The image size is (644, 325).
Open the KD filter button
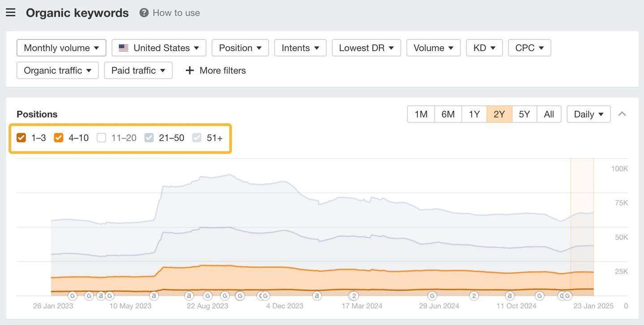pyautogui.click(x=484, y=48)
